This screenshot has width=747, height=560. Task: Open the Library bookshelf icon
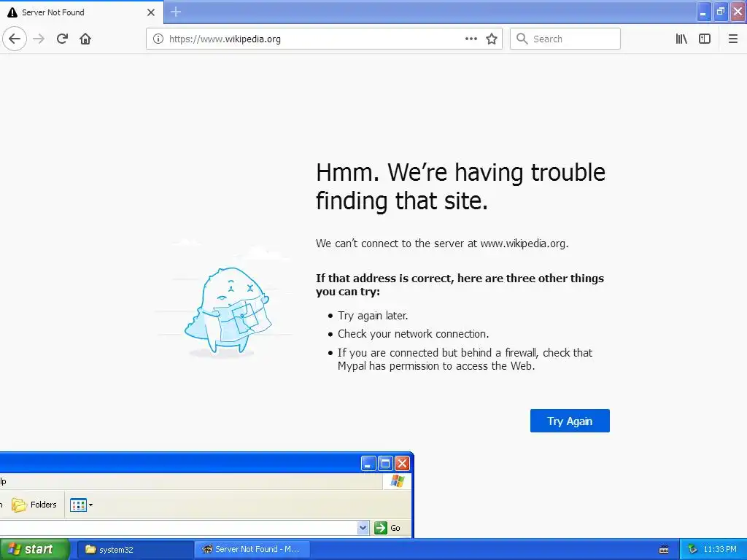point(681,39)
